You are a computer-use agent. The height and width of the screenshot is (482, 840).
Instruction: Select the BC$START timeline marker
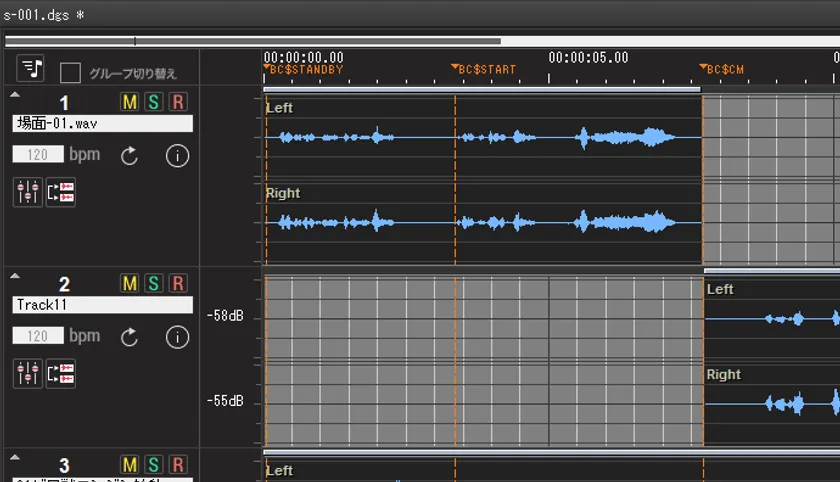click(x=485, y=70)
